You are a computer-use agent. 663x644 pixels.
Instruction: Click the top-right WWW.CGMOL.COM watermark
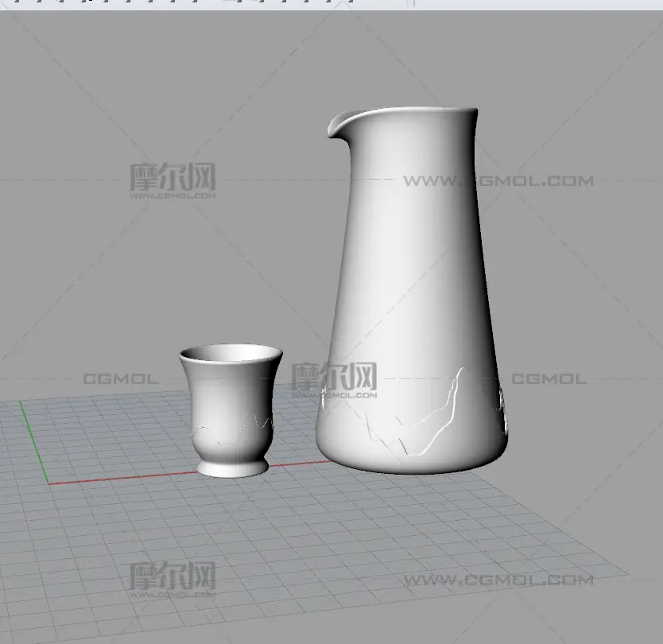[498, 181]
